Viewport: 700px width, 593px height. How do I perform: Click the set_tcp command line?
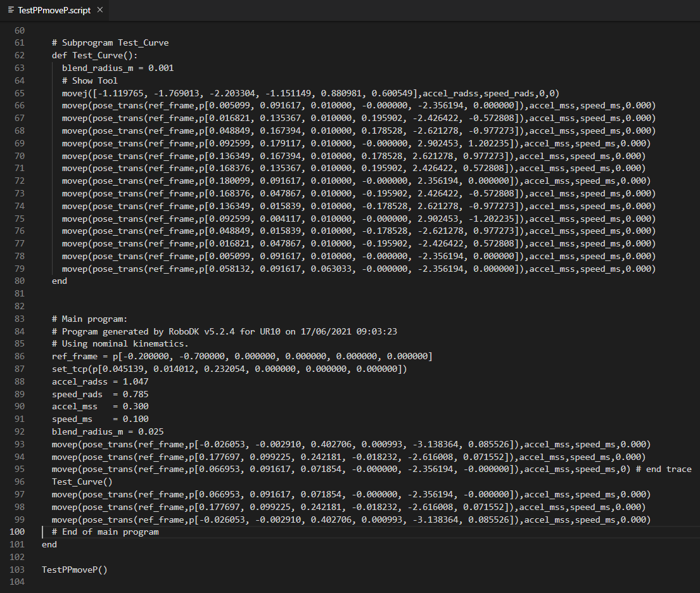229,369
